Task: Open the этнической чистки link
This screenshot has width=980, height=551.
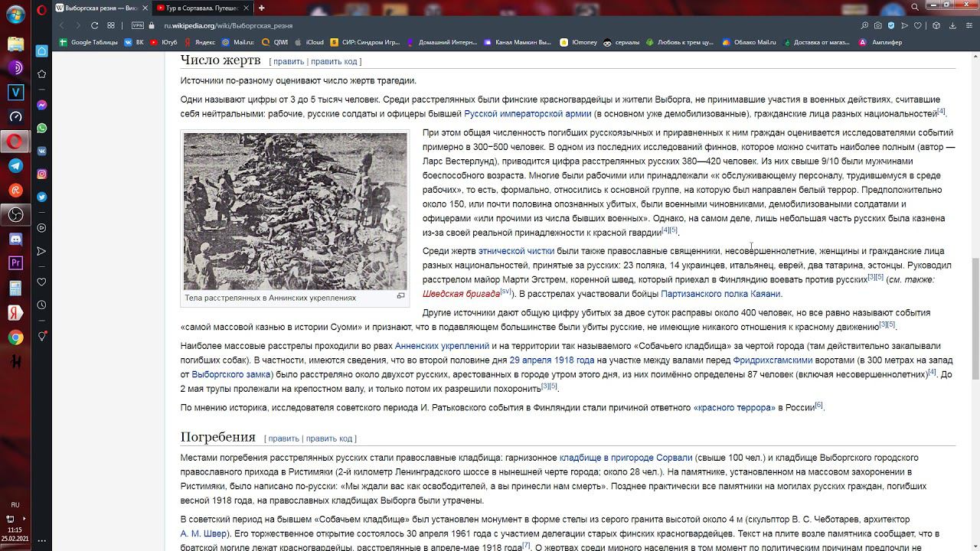Action: tap(516, 250)
